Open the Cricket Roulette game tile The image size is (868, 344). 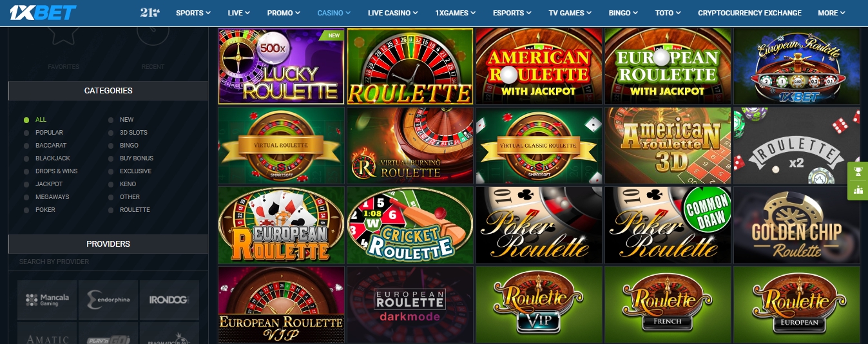(410, 225)
